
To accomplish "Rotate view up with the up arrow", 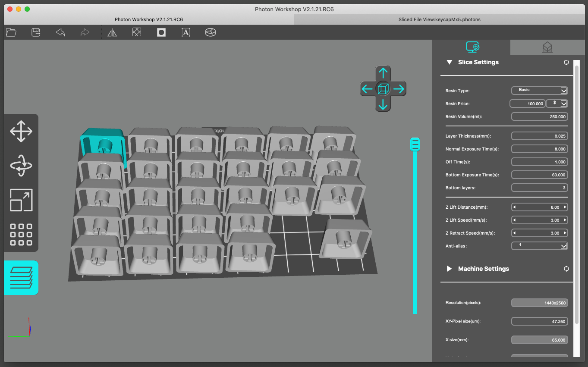I will [x=383, y=73].
